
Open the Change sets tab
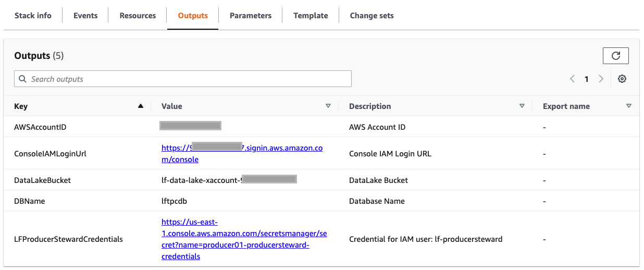371,16
